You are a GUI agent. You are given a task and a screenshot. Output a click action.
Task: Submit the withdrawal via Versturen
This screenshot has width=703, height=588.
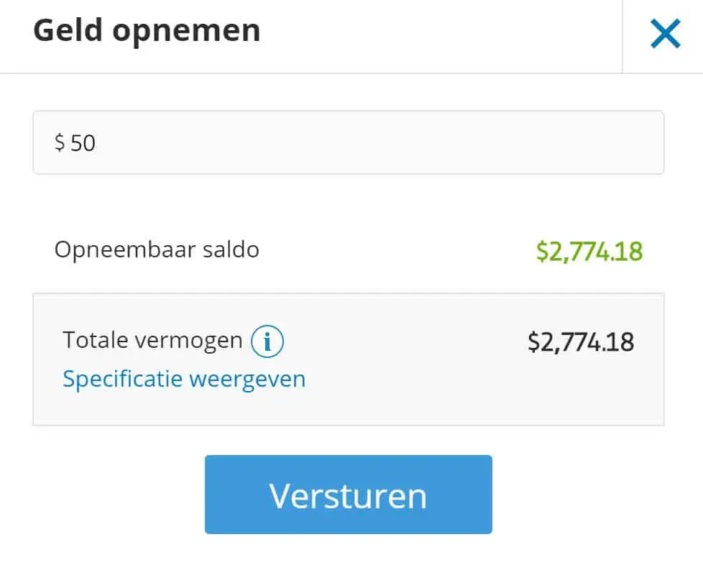pos(349,495)
